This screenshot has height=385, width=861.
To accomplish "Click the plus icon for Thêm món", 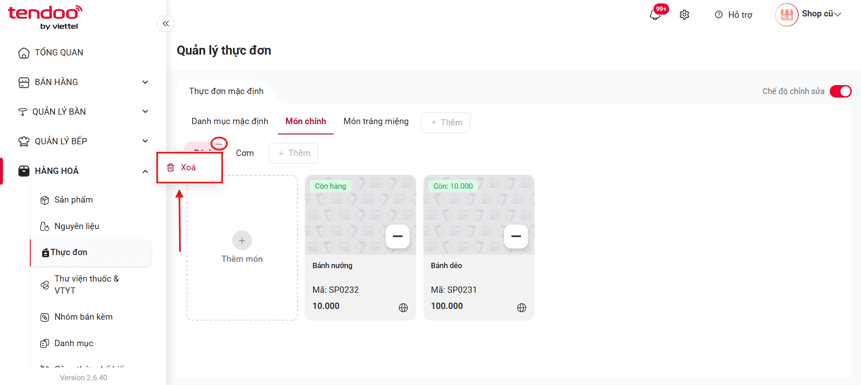I will tap(242, 240).
